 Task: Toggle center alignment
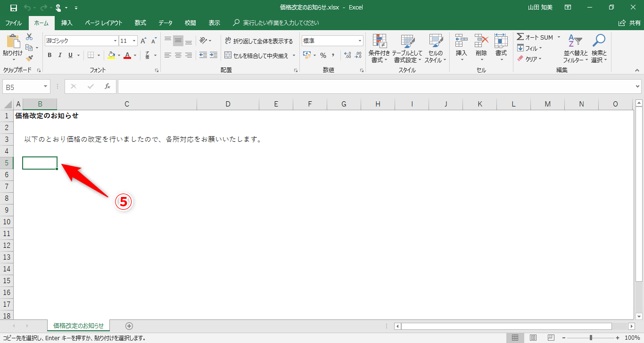pos(178,55)
